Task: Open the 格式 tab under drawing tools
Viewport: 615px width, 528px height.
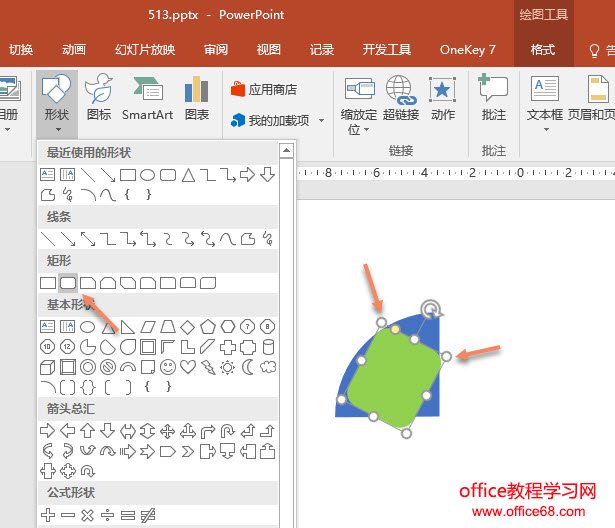Action: coord(543,49)
